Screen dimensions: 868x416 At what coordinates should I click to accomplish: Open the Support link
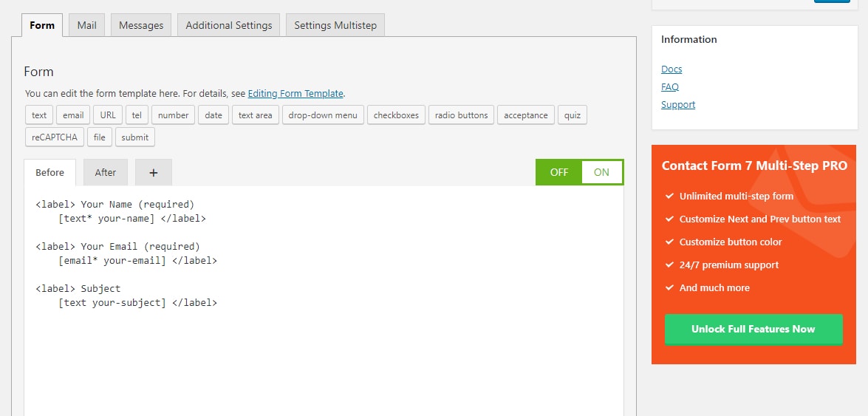point(678,105)
